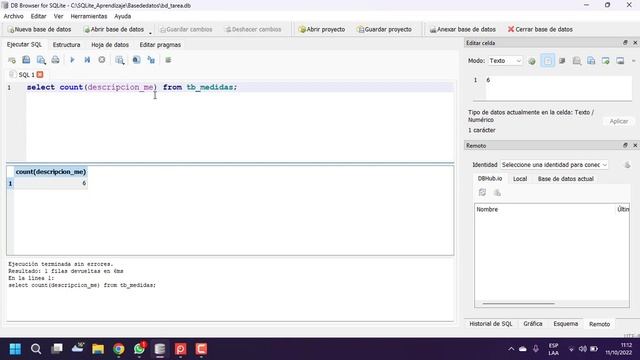Switch to Local tab in Remoto
This screenshot has height=360, width=640.
click(520, 179)
